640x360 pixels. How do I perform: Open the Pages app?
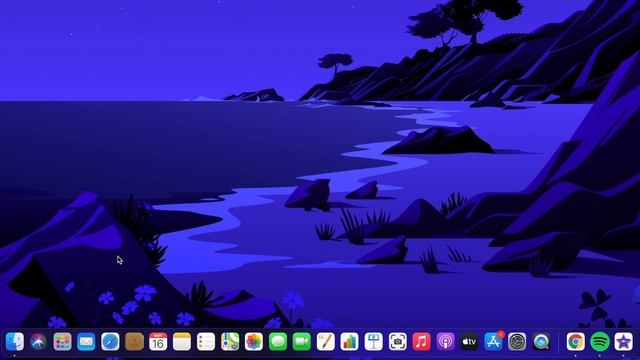coord(326,342)
